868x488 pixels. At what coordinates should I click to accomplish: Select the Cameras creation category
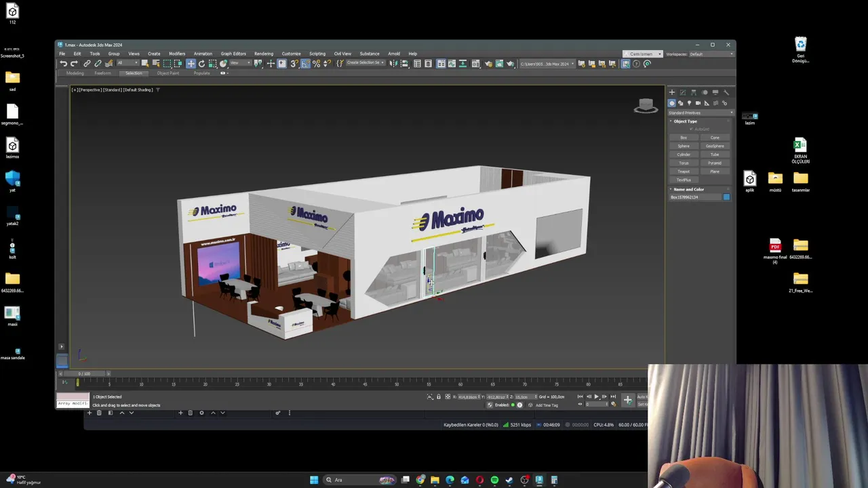(x=698, y=103)
